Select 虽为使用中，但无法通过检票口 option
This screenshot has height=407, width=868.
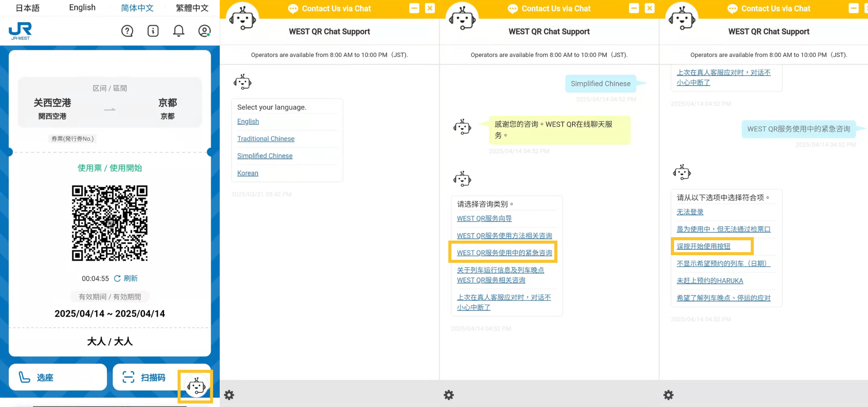723,229
